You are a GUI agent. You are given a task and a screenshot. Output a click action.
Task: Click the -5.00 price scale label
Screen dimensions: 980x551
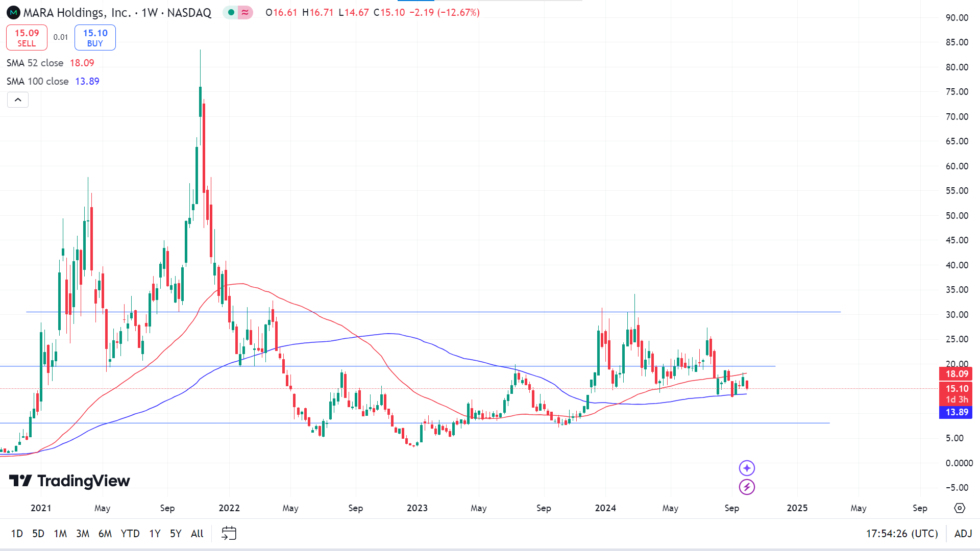click(957, 488)
